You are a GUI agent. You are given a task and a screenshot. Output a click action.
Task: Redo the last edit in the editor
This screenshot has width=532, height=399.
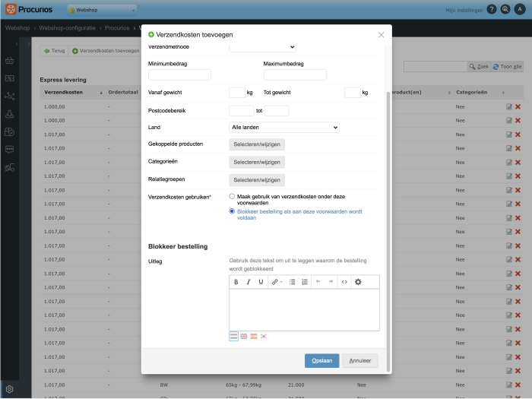[x=331, y=282]
